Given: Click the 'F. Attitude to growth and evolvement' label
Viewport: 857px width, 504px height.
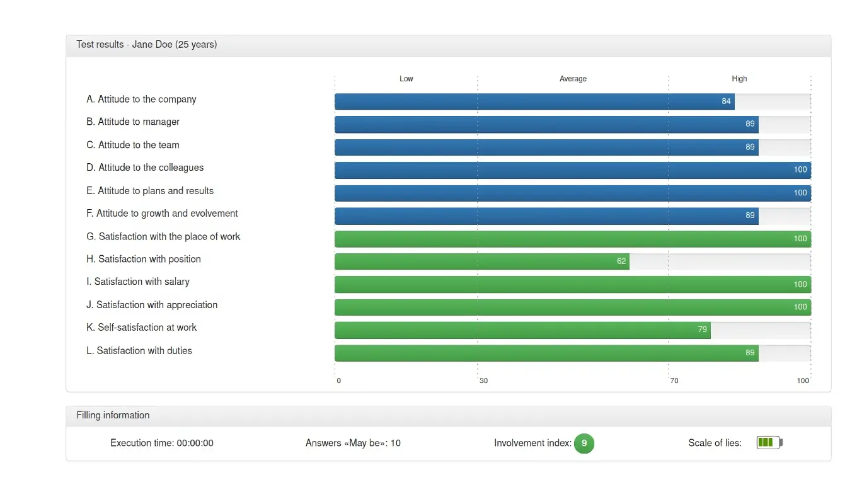Looking at the screenshot, I should [x=162, y=214].
